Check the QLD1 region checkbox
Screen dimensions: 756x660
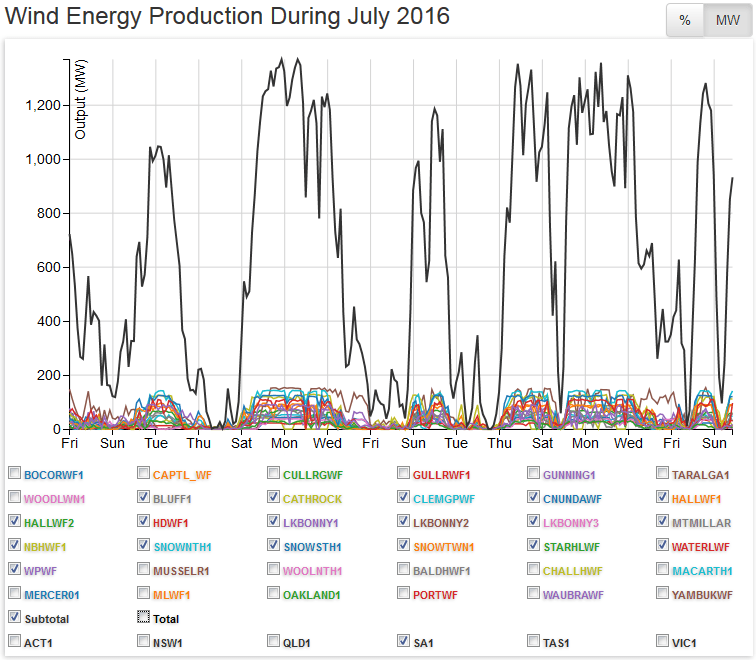pos(274,641)
